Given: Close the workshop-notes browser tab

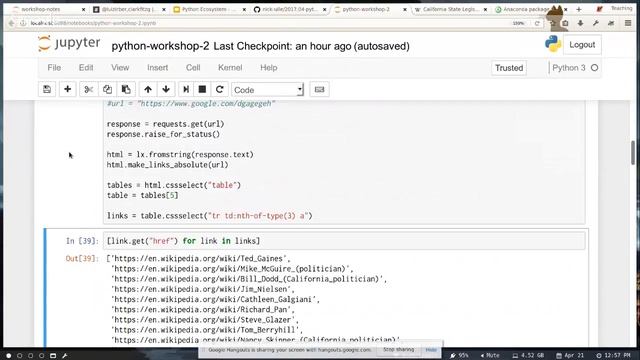Looking at the screenshot, I should 83,9.
